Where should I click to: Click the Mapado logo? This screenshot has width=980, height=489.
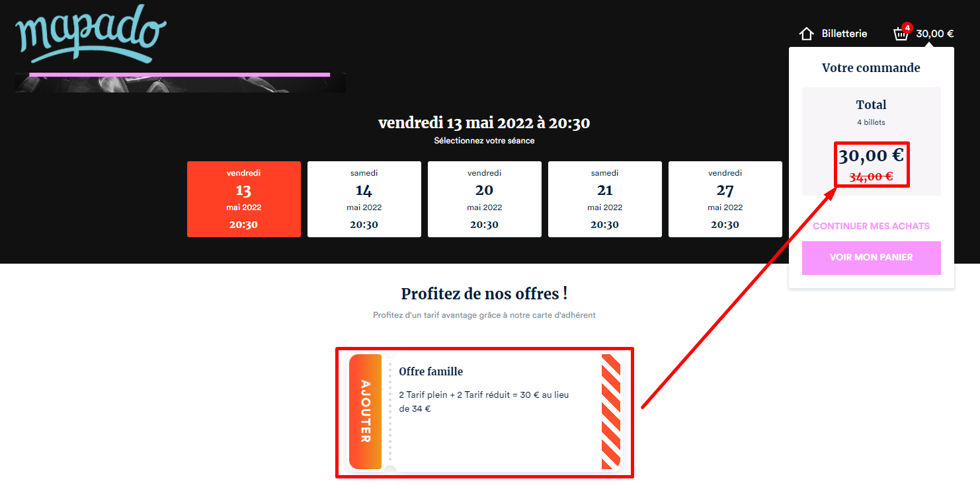(91, 35)
